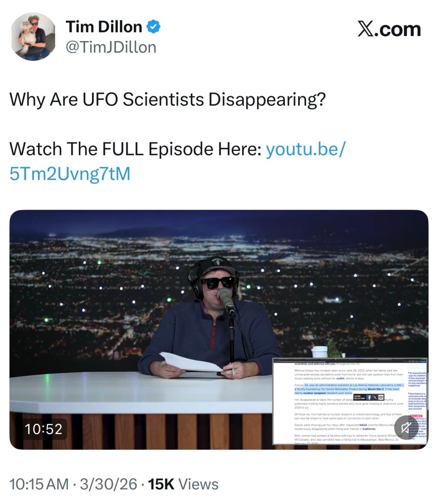Open the Sir David Beckham sidebar story
This screenshot has width=438, height=504.
(417, 379)
